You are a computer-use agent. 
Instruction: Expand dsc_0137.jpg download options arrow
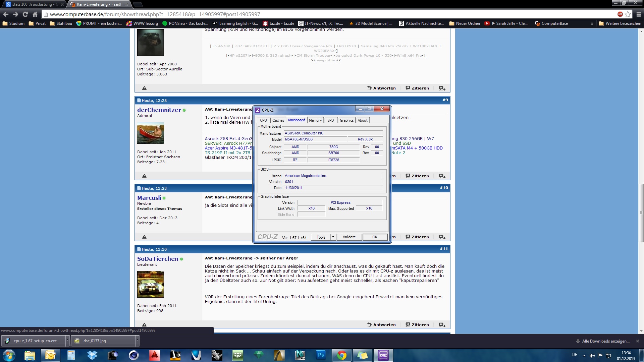click(137, 341)
